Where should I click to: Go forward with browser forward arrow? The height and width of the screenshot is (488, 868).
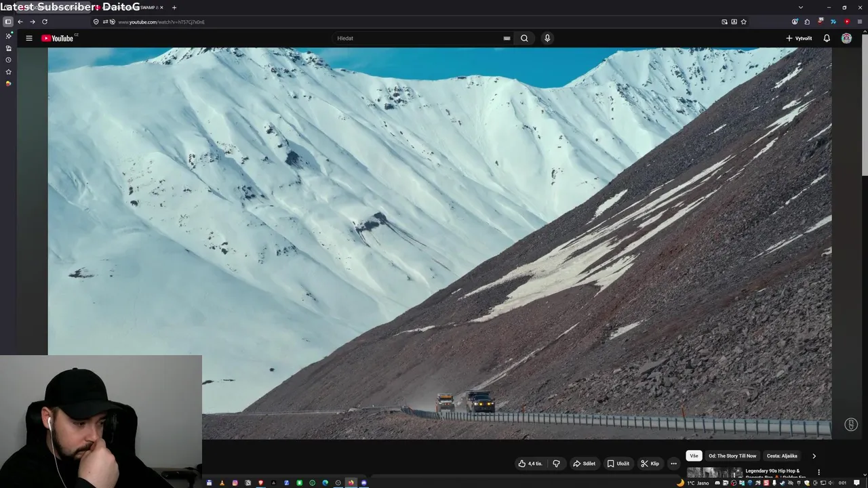tap(32, 22)
